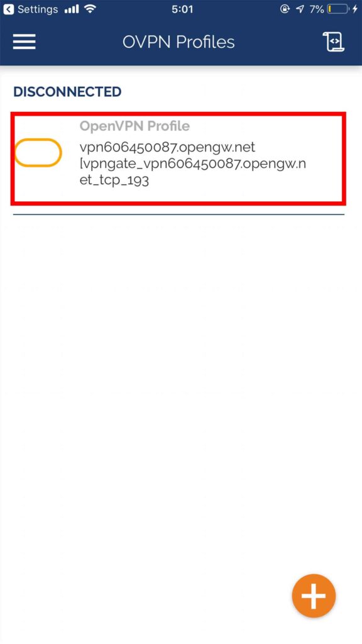Tap the DISCONNECTED status label

67,92
